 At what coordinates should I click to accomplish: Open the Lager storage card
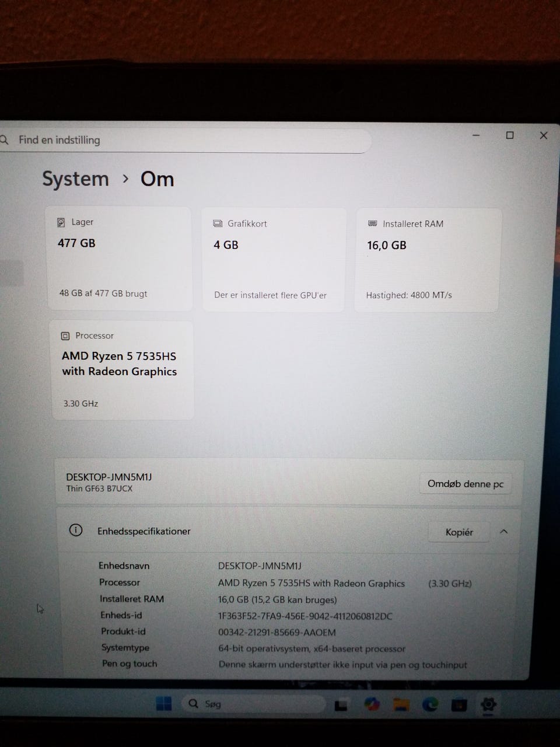[119, 259]
